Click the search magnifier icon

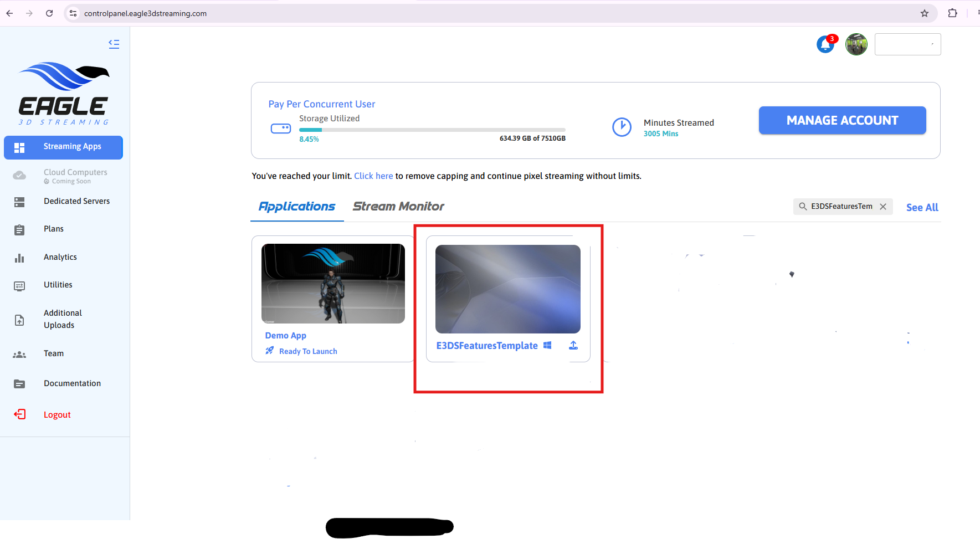(803, 207)
